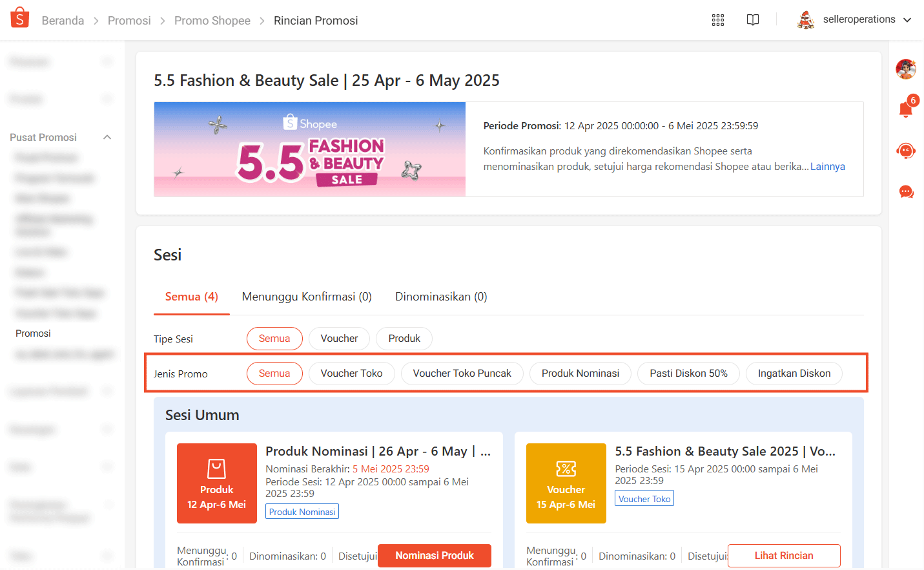Select Semua under Tipe Sesi
Viewport: 924px width, 570px height.
(x=274, y=339)
